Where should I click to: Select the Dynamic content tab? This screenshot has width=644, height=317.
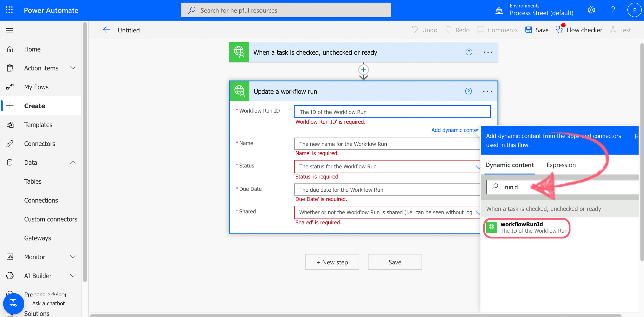[x=509, y=165]
